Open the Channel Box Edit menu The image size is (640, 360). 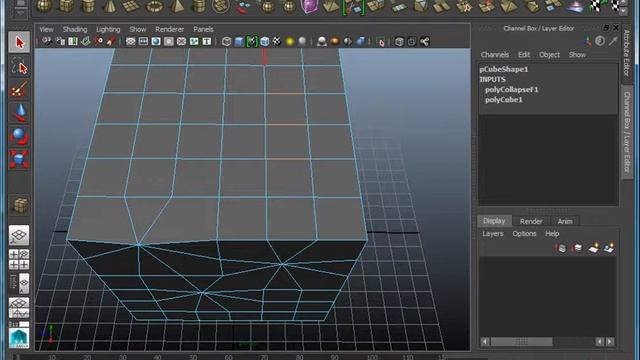click(524, 55)
